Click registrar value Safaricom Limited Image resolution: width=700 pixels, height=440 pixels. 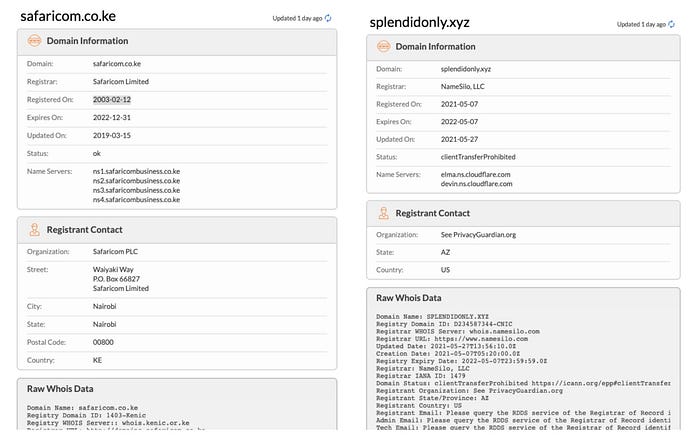[121, 82]
